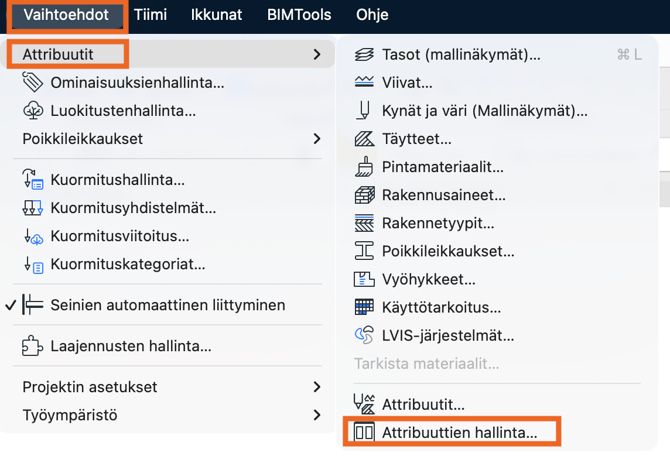Select Poikkileikkaukset entry in Vaihtoehdot menu
Image resolution: width=670 pixels, height=466 pixels.
(x=168, y=139)
